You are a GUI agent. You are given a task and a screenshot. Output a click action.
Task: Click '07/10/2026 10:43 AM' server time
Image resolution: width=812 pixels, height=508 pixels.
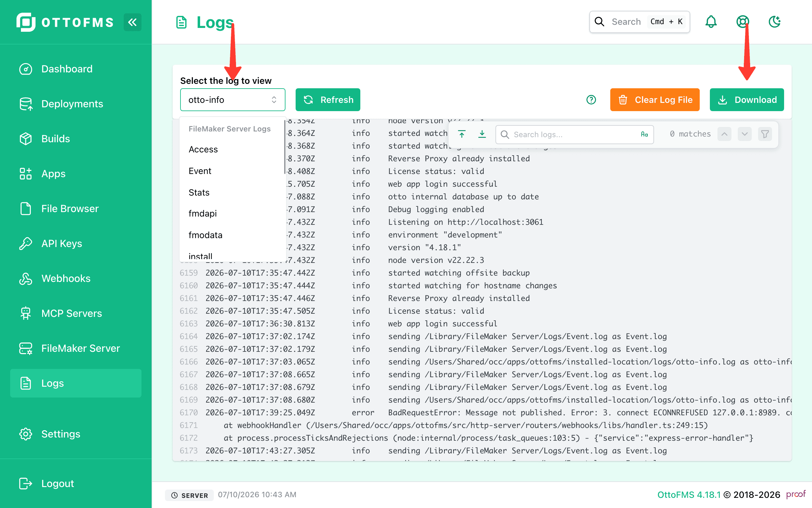point(257,495)
